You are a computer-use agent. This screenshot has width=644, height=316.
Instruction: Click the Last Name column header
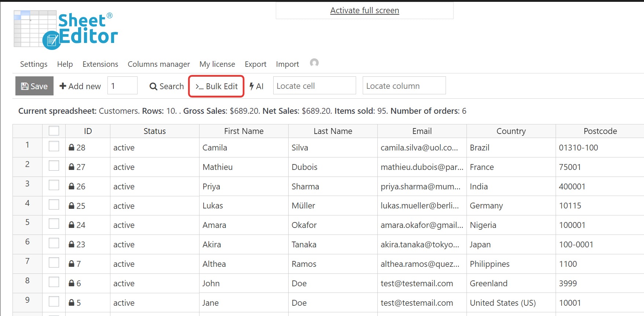(333, 131)
